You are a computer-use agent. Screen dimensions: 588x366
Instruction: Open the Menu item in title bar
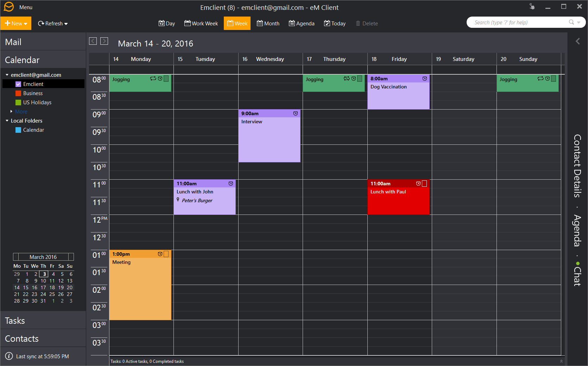point(26,7)
